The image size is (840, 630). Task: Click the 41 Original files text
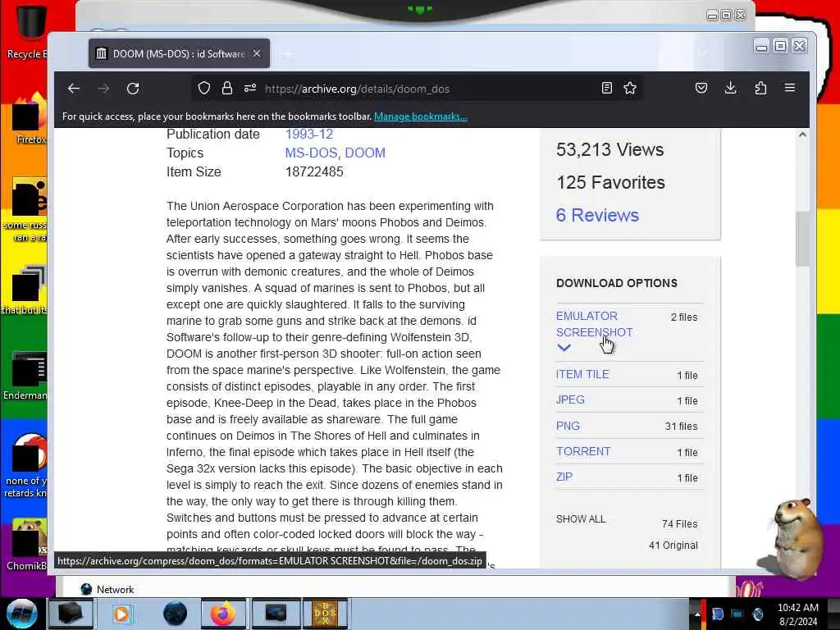673,546
